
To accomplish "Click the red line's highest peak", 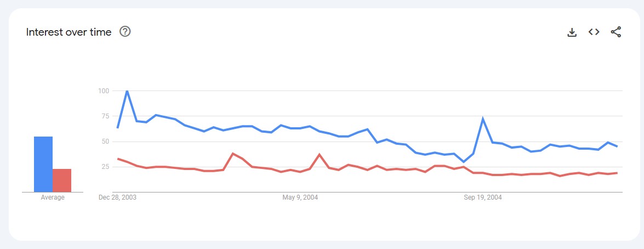I will (233, 153).
